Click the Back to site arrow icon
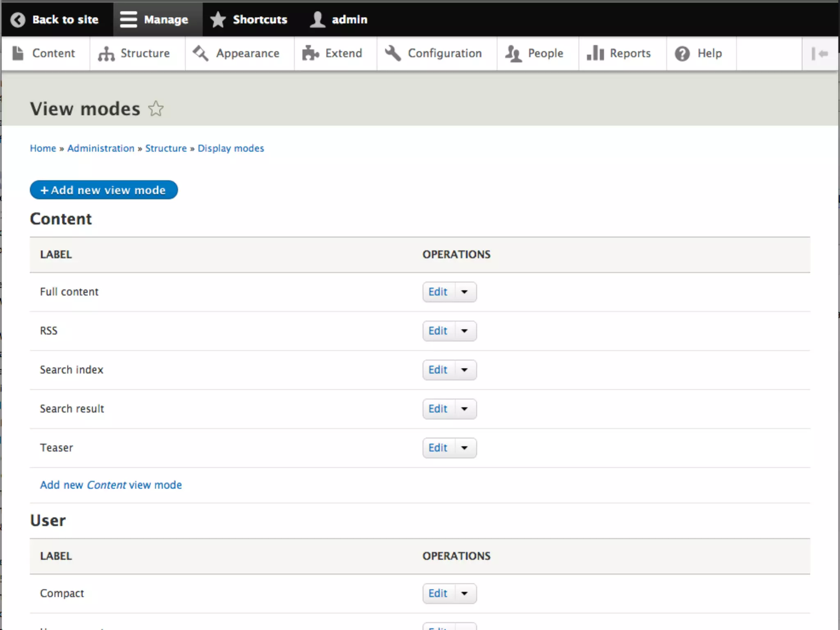Viewport: 840px width, 630px height. click(18, 20)
